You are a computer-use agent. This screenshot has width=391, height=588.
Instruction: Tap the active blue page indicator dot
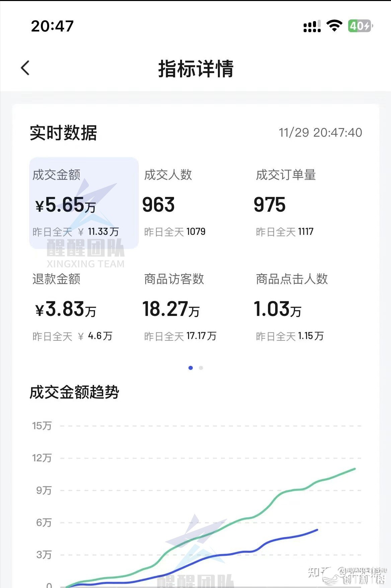pos(190,368)
